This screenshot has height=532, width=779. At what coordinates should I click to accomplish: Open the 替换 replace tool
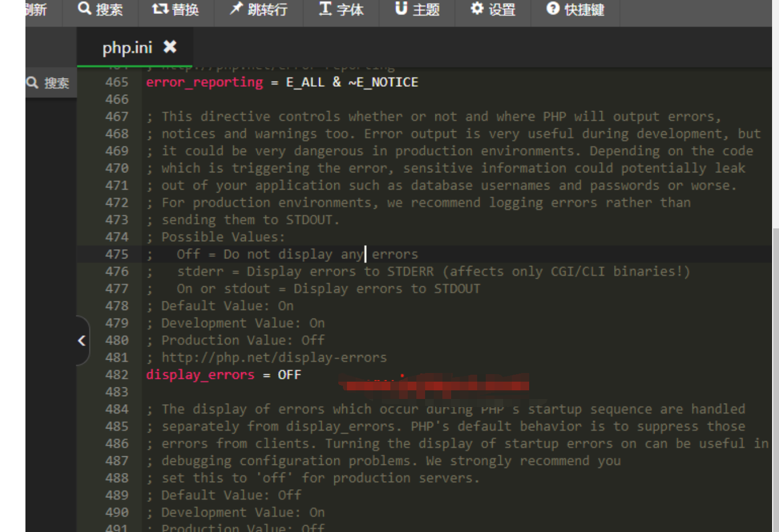176,10
